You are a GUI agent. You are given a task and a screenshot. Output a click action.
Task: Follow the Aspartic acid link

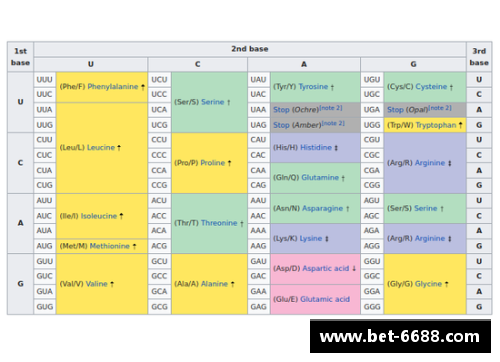326,269
